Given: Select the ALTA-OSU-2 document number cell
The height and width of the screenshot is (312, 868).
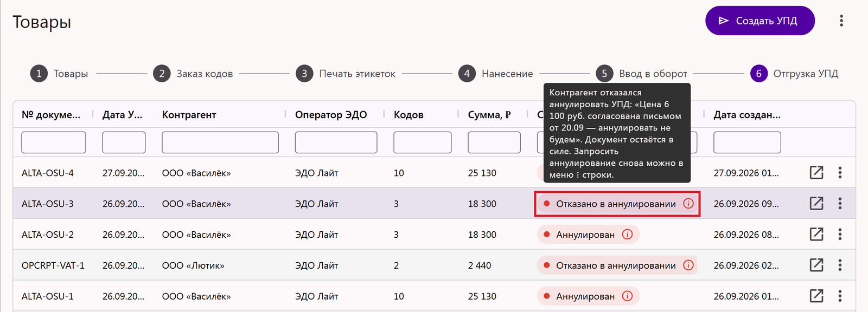Looking at the screenshot, I should pyautogui.click(x=48, y=235).
